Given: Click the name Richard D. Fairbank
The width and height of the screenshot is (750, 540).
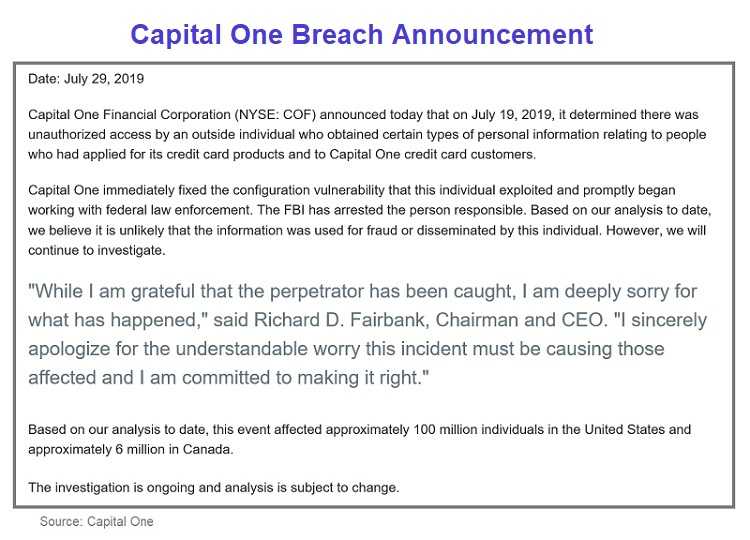Looking at the screenshot, I should (340, 320).
